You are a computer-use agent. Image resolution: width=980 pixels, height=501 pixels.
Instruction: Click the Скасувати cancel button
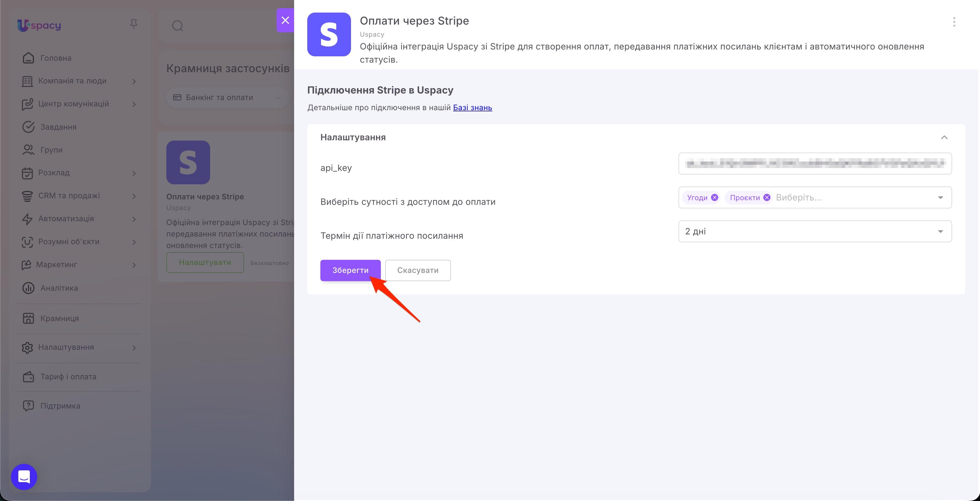[418, 270]
